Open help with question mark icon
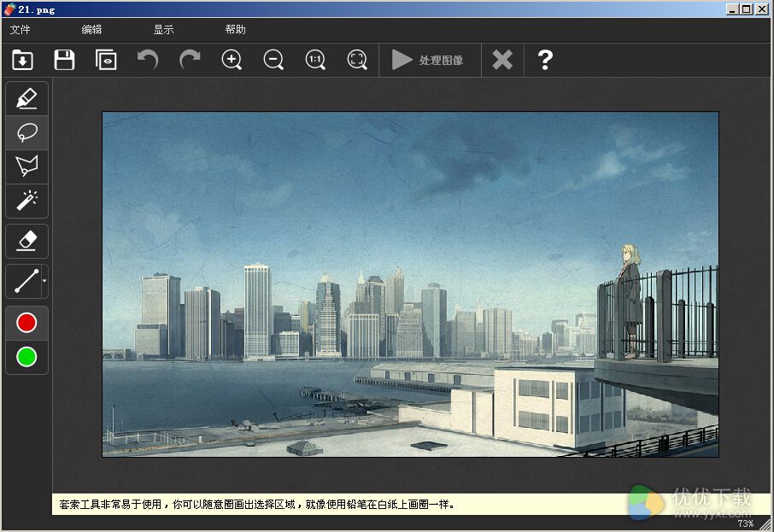 (x=545, y=60)
